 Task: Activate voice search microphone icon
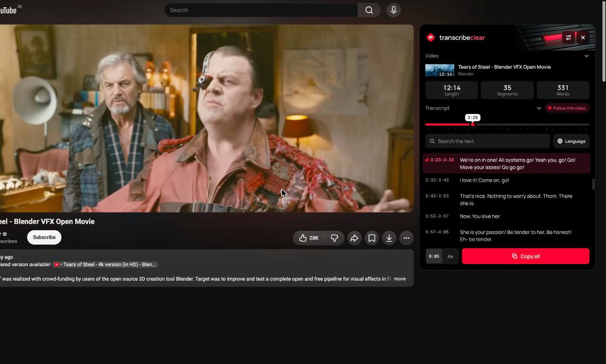(394, 10)
